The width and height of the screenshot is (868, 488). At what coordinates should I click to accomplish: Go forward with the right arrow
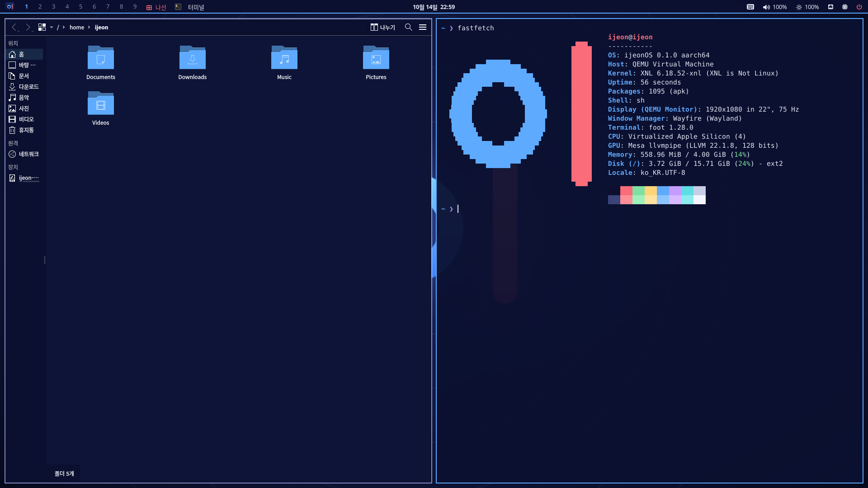click(x=28, y=27)
